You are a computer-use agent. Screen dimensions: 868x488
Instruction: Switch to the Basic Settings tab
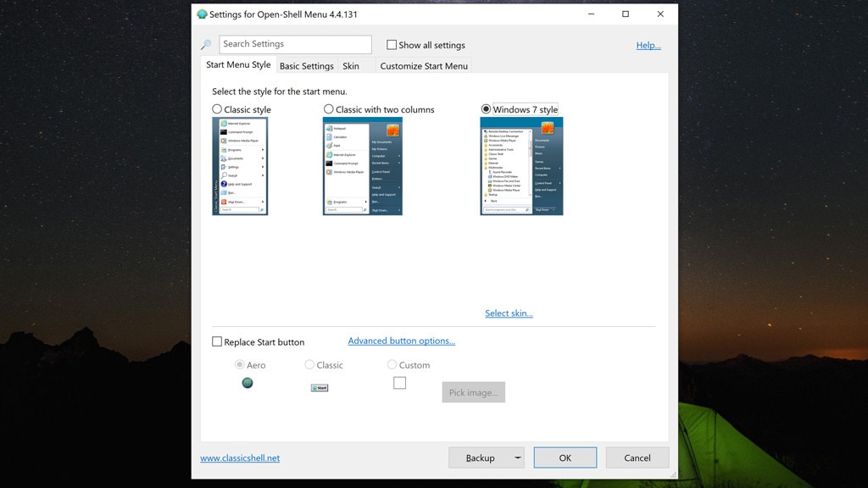click(x=306, y=65)
